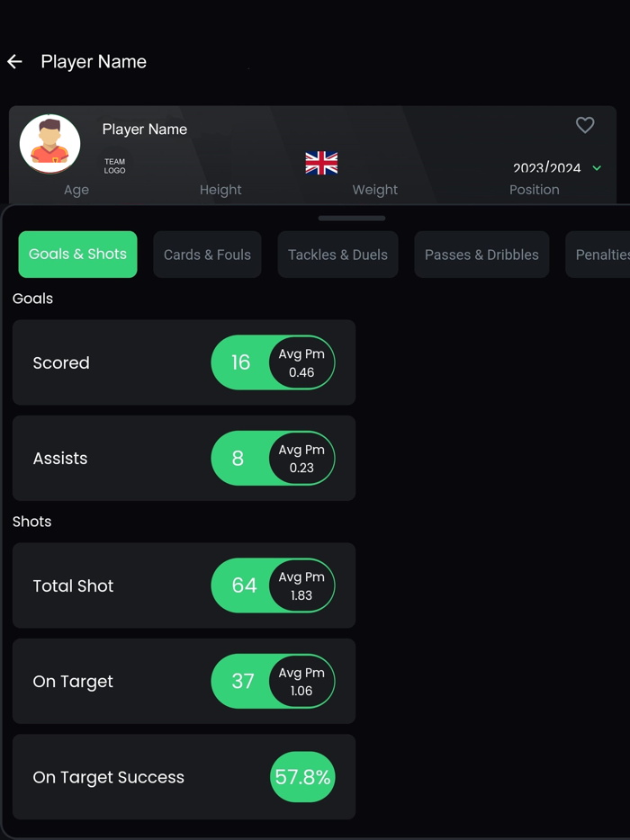Click the Goals & Shots button
Viewport: 630px width, 840px height.
coord(77,255)
